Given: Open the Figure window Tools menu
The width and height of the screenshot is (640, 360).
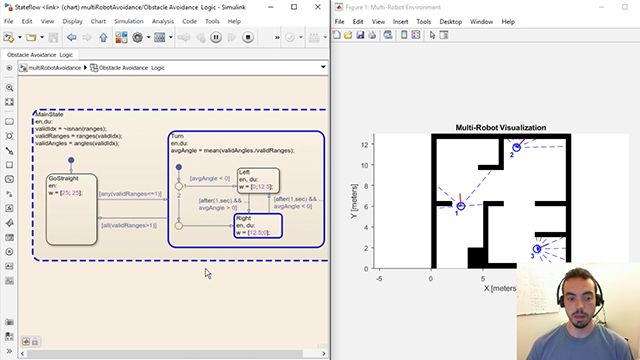Looking at the screenshot, I should tap(423, 22).
